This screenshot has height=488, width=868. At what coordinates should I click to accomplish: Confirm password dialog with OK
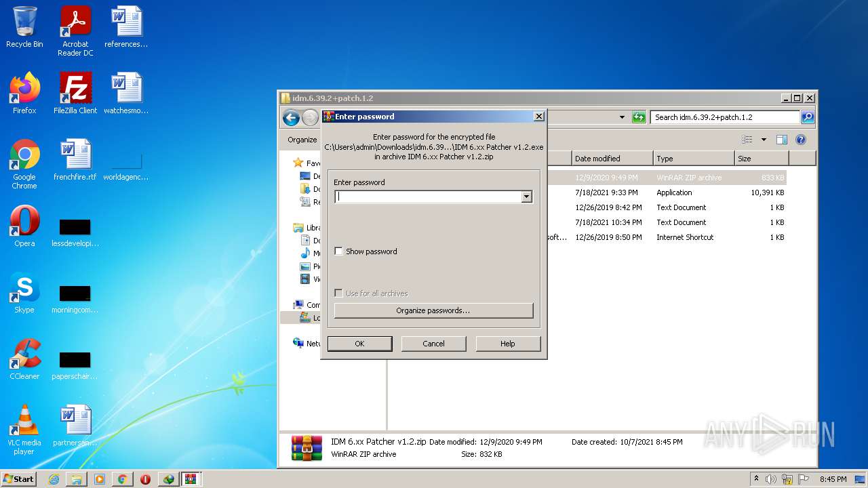(x=359, y=344)
